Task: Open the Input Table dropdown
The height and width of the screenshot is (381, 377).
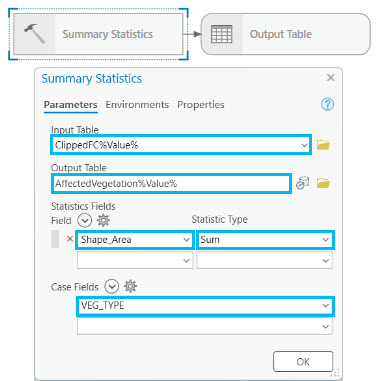Action: [304, 145]
